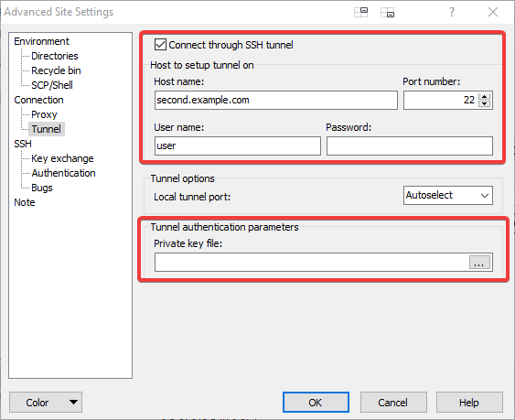
Task: Select Key exchange tree item
Action: (x=62, y=158)
